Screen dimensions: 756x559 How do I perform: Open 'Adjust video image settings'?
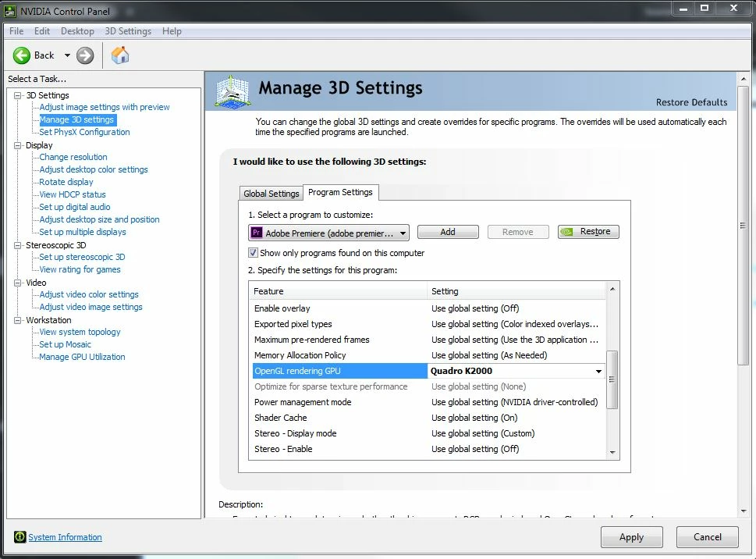(x=91, y=308)
